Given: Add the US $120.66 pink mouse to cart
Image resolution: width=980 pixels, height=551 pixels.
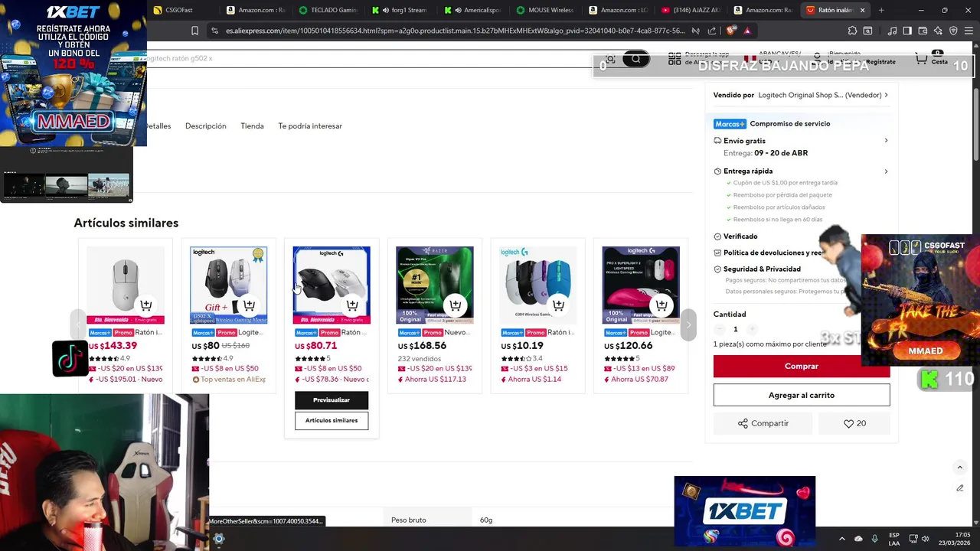Looking at the screenshot, I should [x=661, y=305].
